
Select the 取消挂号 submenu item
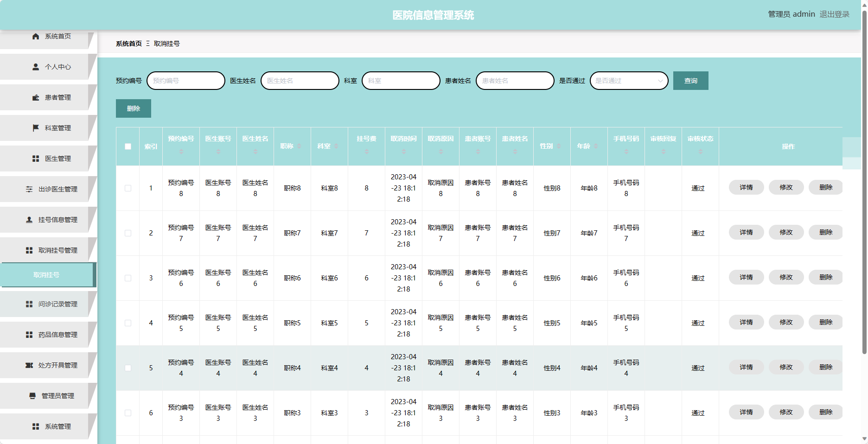[48, 275]
